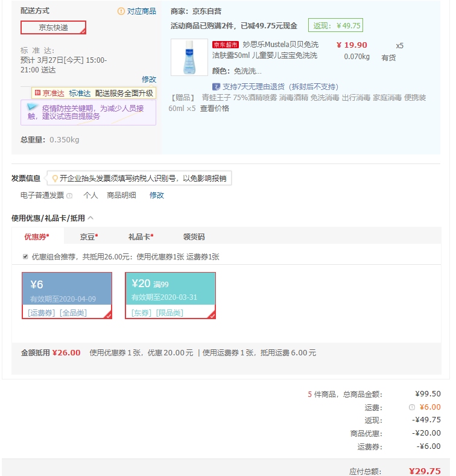Click the paper plane icon in the pickup notice

pyautogui.click(x=32, y=107)
